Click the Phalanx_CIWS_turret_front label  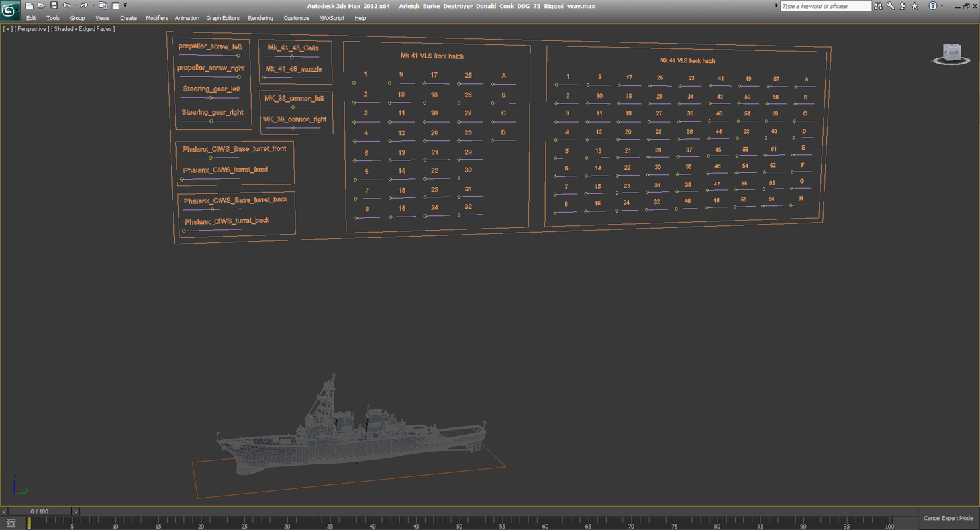[x=225, y=170]
